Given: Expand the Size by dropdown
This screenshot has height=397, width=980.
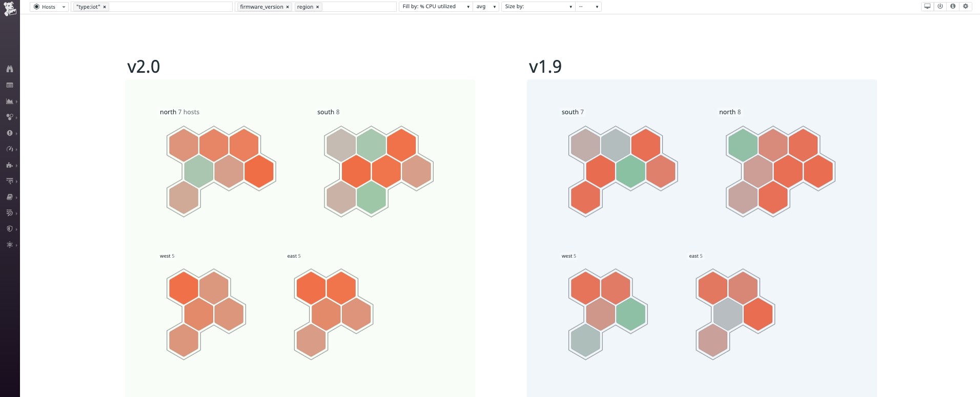Looking at the screenshot, I should 538,7.
